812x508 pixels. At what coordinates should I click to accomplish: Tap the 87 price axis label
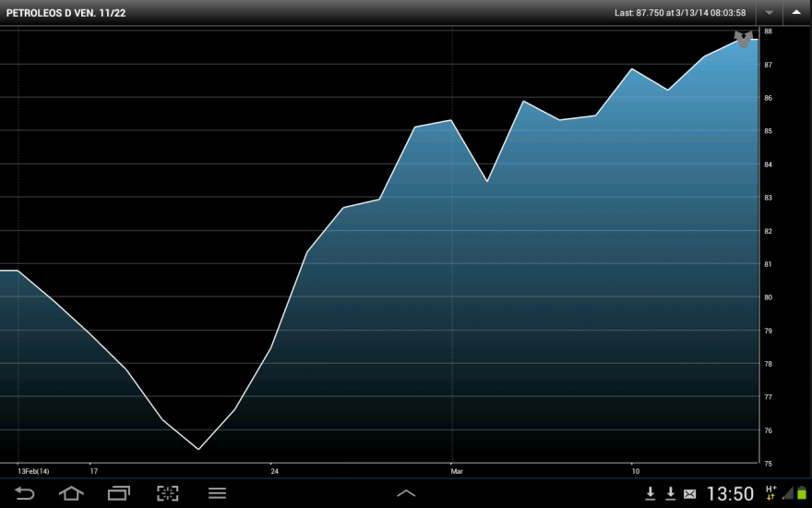pos(768,65)
